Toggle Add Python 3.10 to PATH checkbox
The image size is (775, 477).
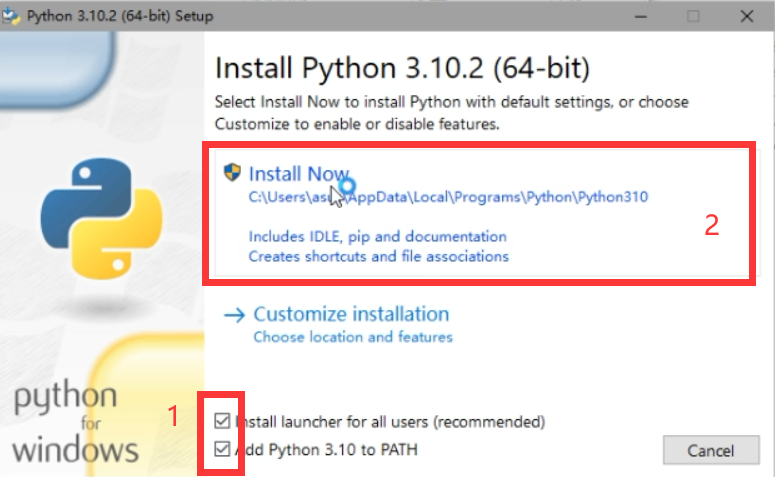click(222, 449)
